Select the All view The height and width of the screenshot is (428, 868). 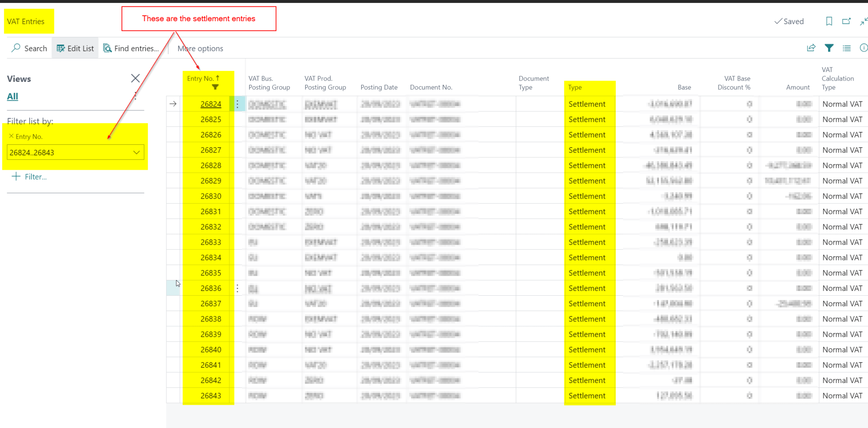tap(12, 96)
